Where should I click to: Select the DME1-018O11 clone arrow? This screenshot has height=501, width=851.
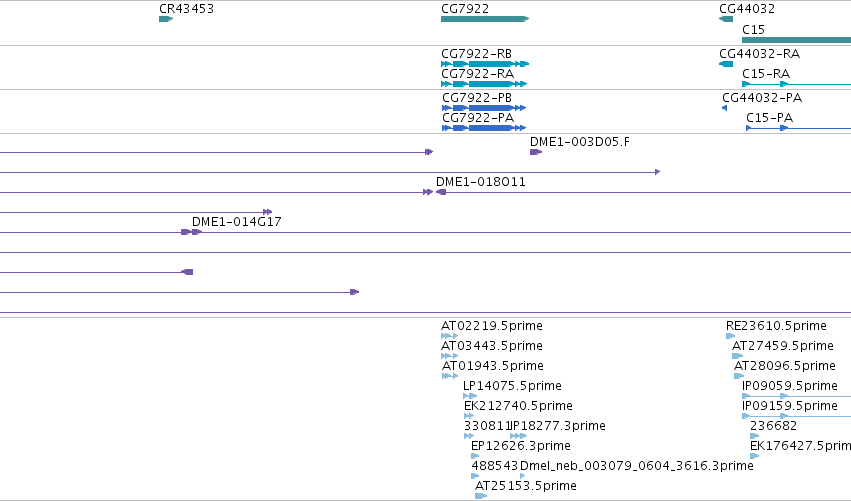pos(441,192)
